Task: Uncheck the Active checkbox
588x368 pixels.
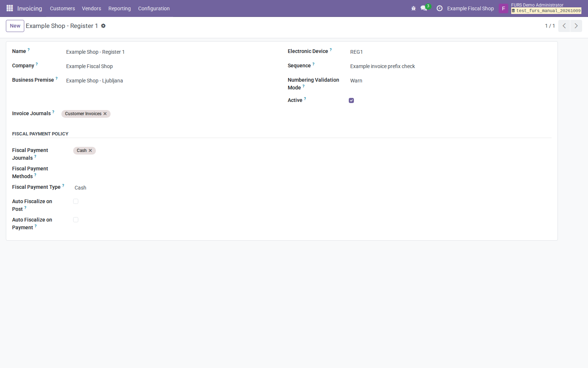Action: tap(351, 100)
